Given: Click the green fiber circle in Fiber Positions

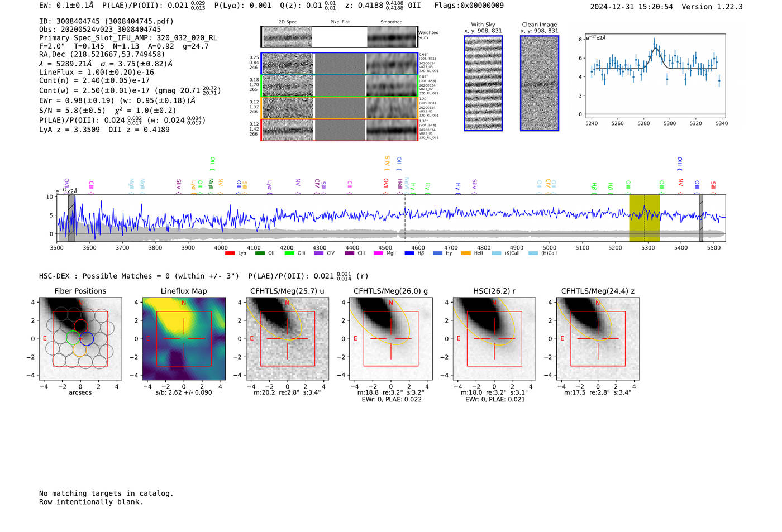Looking at the screenshot, I should pos(73,338).
